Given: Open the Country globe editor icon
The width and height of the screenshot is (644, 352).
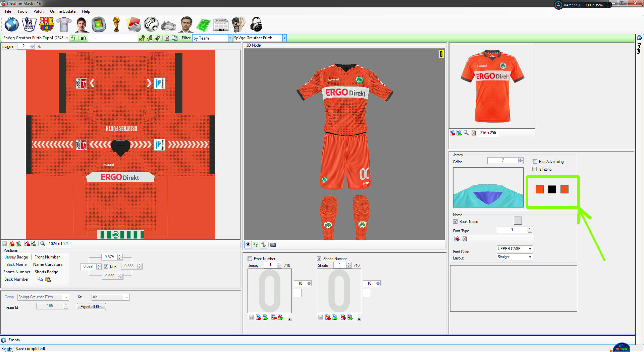Looking at the screenshot, I should coord(11,24).
